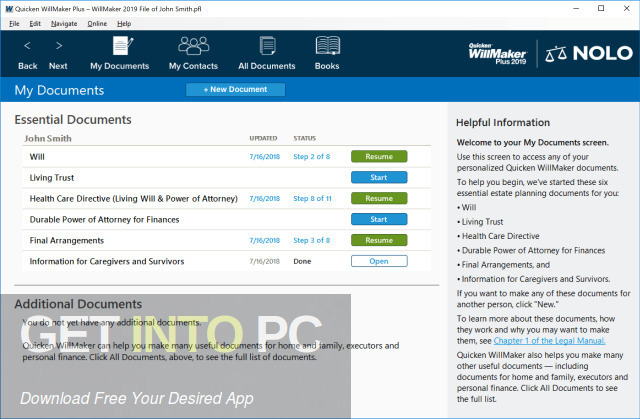The image size is (640, 419).
Task: Click Health Care Directive's 7/16/2018 date
Action: 264,198
